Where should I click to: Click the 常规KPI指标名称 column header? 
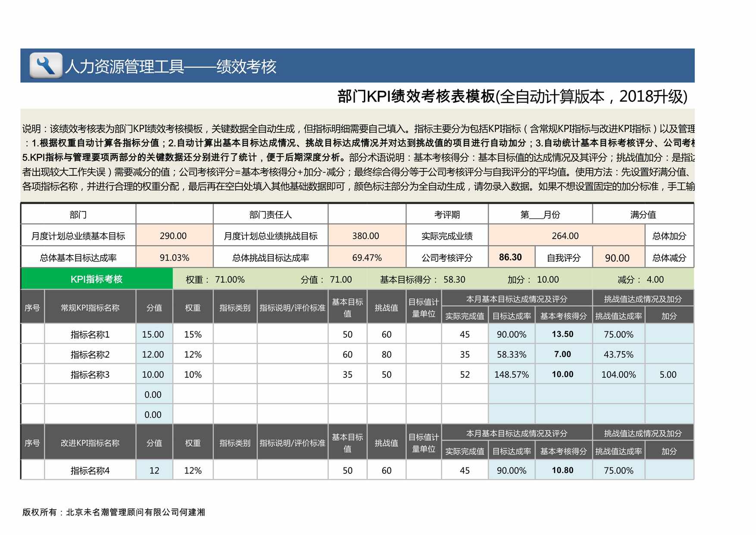click(90, 308)
